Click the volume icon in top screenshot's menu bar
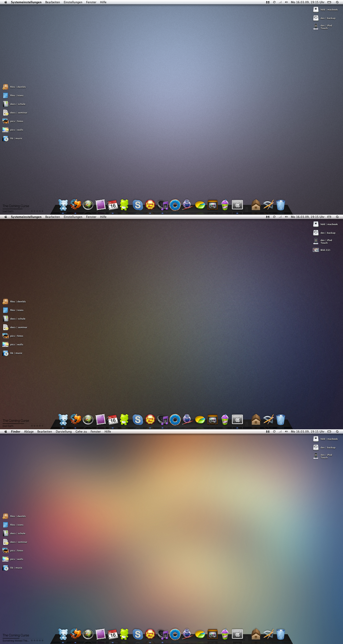Viewport: 343px width, 644px height. (286, 2)
